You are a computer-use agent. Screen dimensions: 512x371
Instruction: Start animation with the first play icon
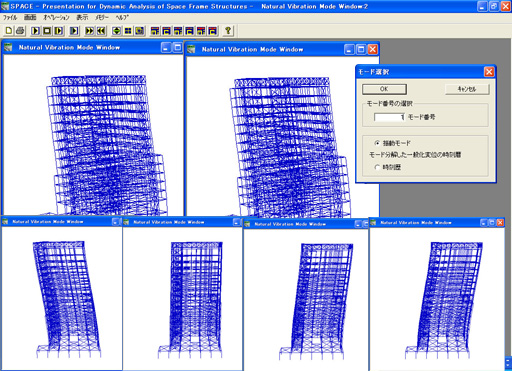click(x=35, y=31)
